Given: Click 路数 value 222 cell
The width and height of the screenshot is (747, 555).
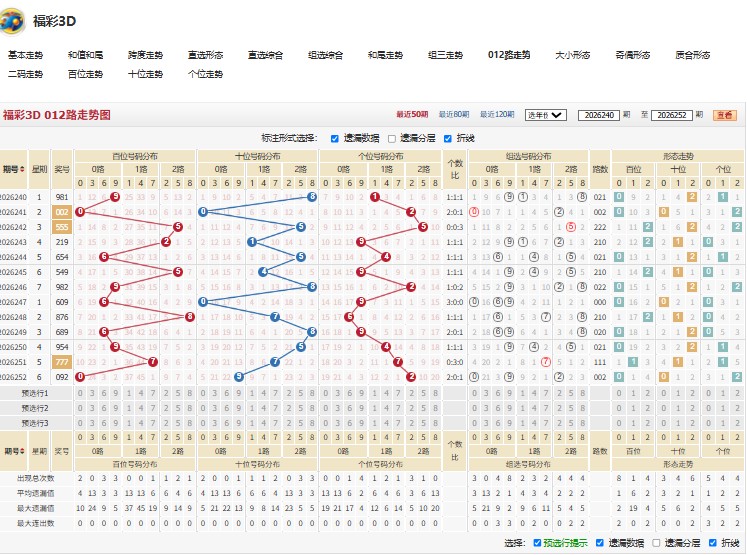Looking at the screenshot, I should point(600,227).
